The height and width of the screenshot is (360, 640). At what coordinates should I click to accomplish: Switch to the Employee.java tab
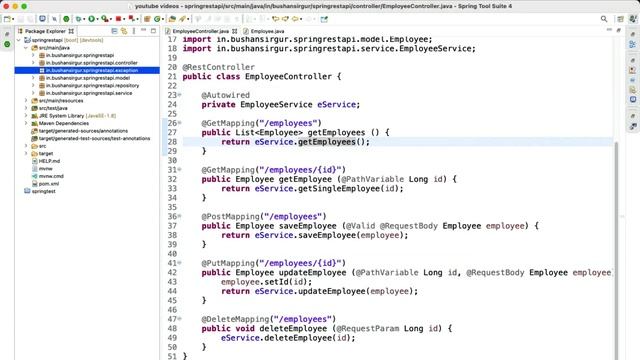264,31
